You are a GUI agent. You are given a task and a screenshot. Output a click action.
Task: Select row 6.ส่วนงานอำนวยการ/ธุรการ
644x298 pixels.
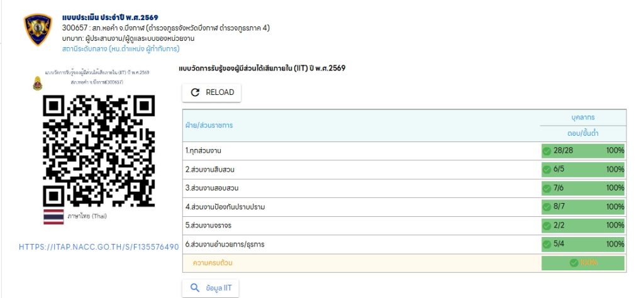[x=404, y=244]
